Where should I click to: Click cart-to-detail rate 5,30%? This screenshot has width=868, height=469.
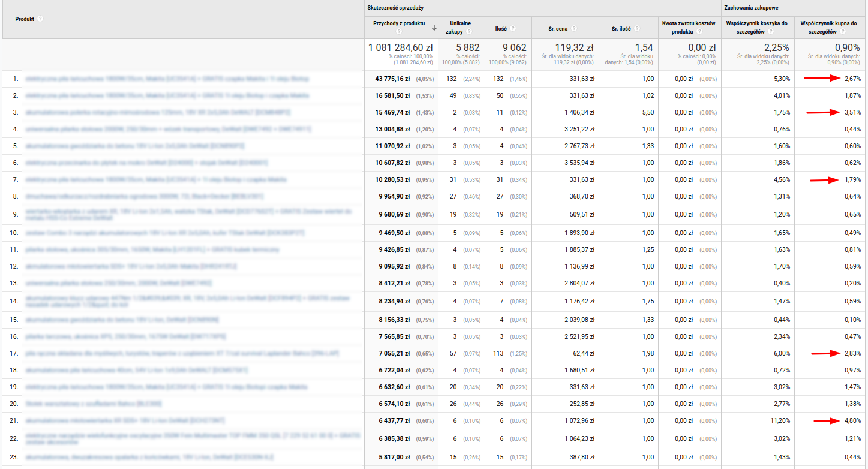782,79
